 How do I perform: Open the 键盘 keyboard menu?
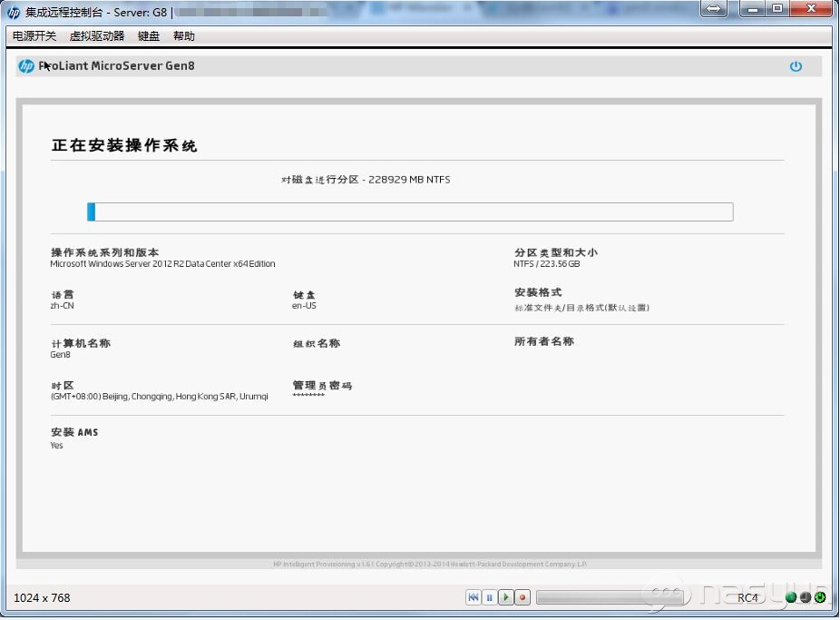(149, 36)
